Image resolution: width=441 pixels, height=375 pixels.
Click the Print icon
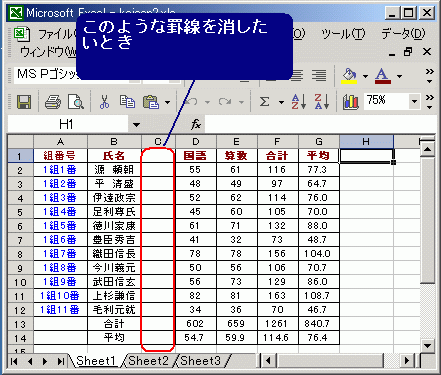tap(53, 102)
